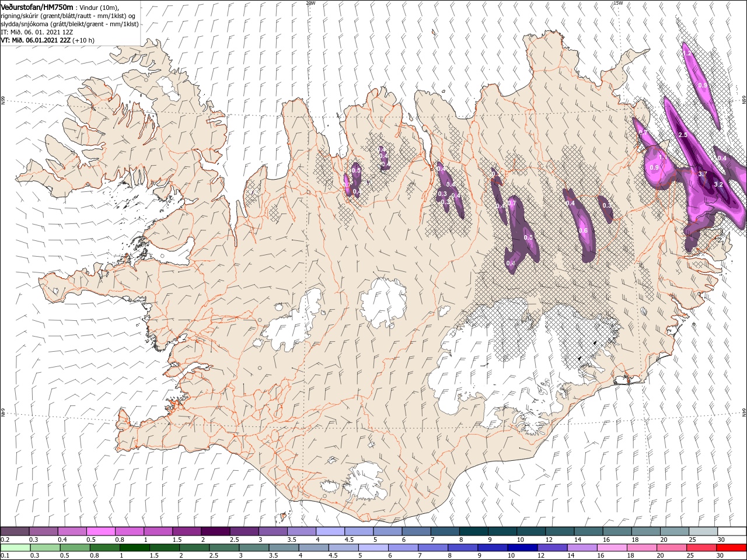Viewport: 747px width, 560px height.
Task: Select top-row swatch between 4 and 4.5
Action: pyautogui.click(x=330, y=531)
